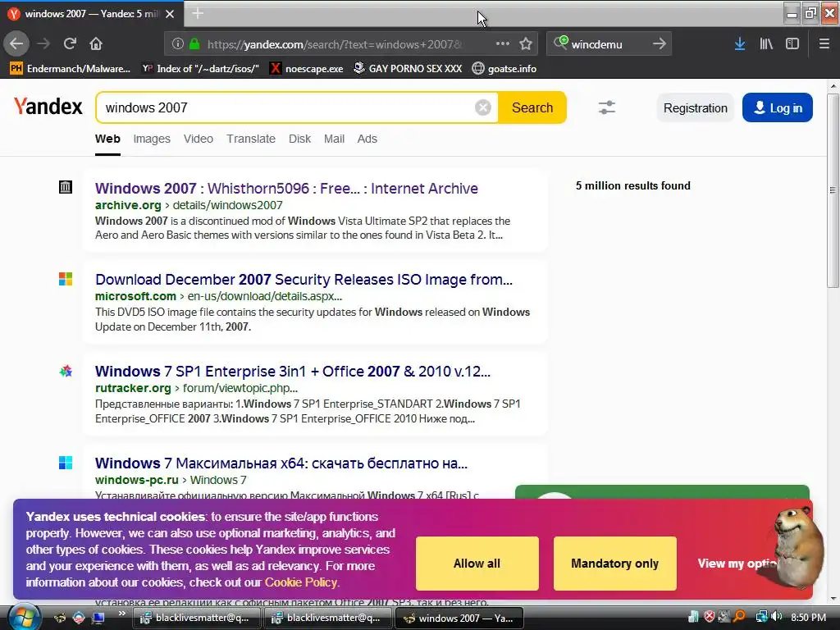The image size is (840, 630).
Task: Open Windows 7 Максимальная x64 result
Action: click(281, 463)
